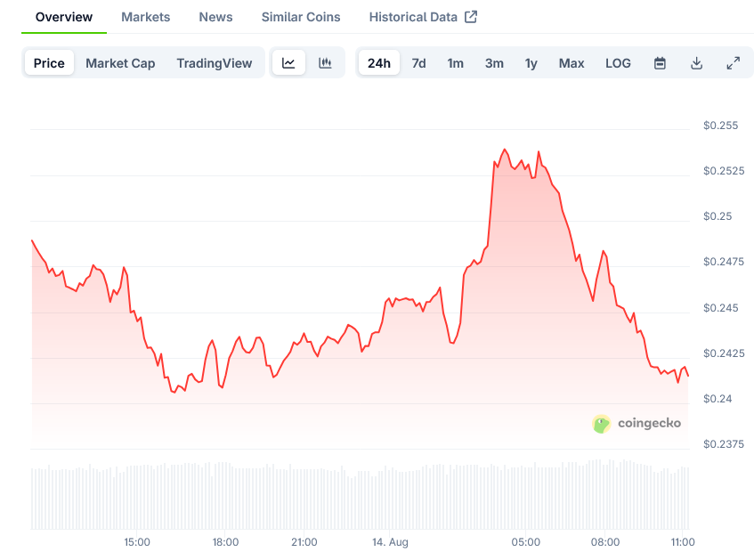The width and height of the screenshot is (754, 560).
Task: Select the 24h time range
Action: [x=379, y=63]
